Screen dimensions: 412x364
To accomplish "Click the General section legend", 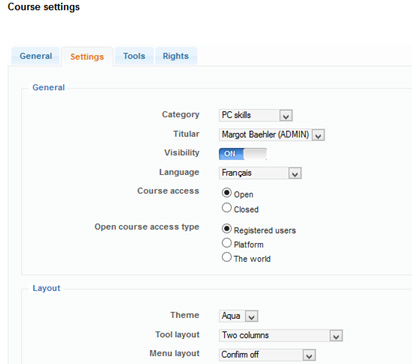I will click(x=48, y=87).
